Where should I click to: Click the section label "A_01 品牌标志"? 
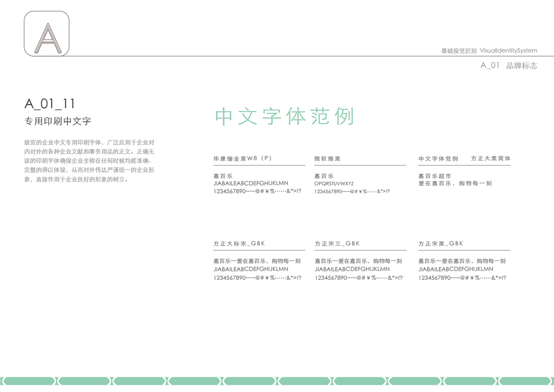click(x=509, y=66)
